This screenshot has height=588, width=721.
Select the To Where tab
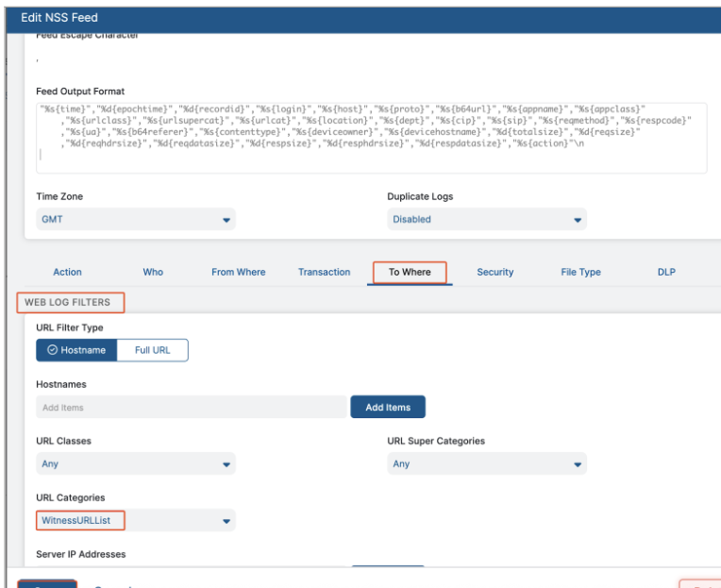(x=410, y=272)
